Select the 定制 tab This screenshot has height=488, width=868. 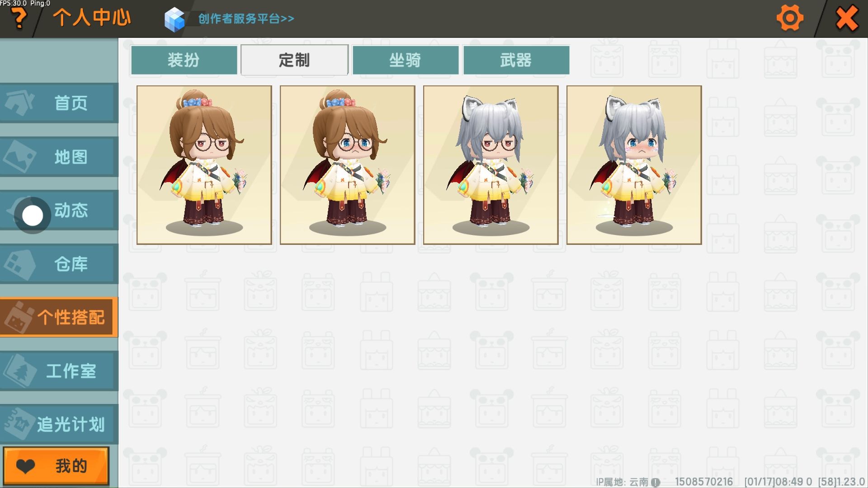click(295, 60)
